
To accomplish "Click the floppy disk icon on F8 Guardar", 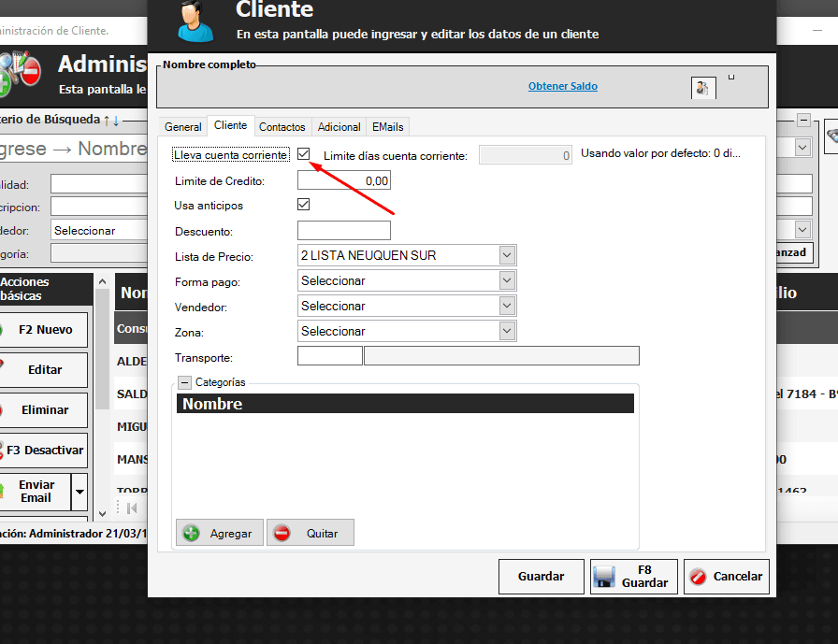I will coord(604,577).
